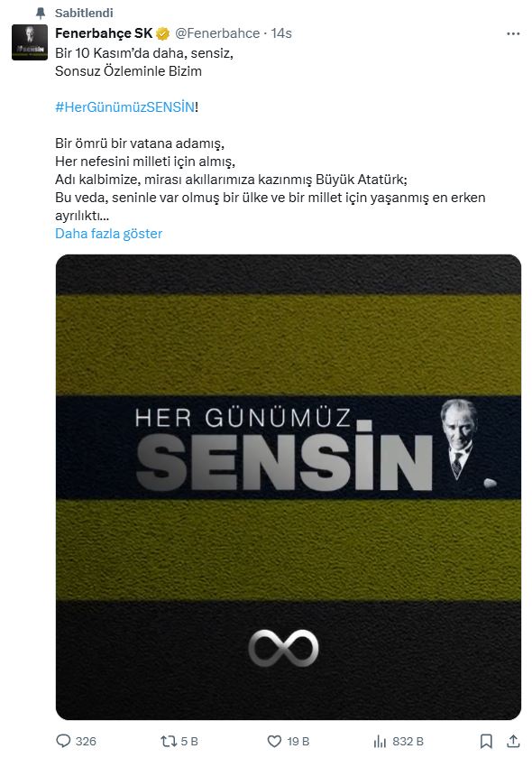Open the @Fenerbahce handle link

(x=217, y=33)
